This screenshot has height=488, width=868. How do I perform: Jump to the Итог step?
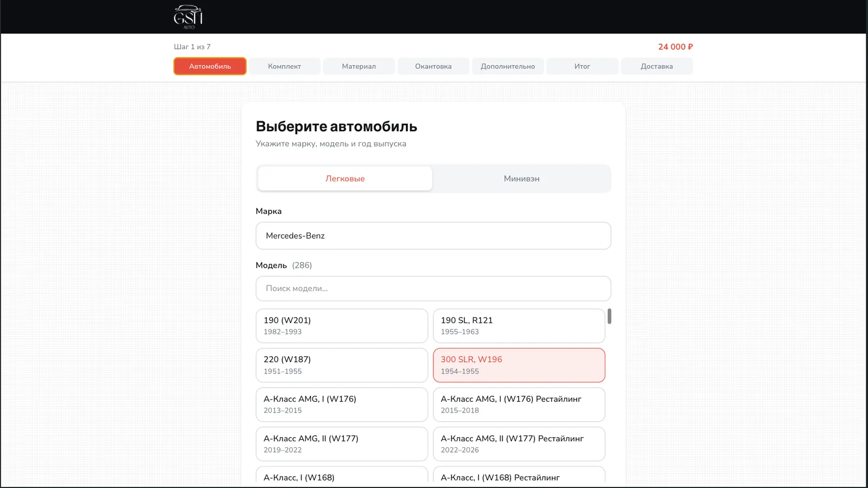tap(582, 66)
